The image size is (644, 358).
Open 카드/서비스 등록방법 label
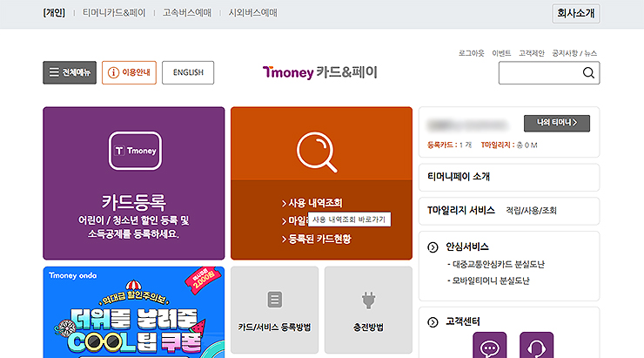click(274, 328)
